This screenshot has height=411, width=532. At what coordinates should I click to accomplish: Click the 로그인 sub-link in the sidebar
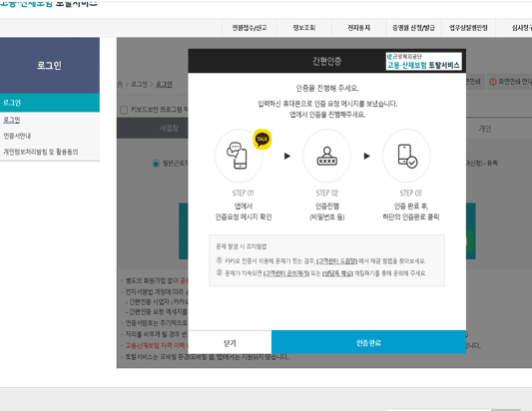click(x=12, y=120)
